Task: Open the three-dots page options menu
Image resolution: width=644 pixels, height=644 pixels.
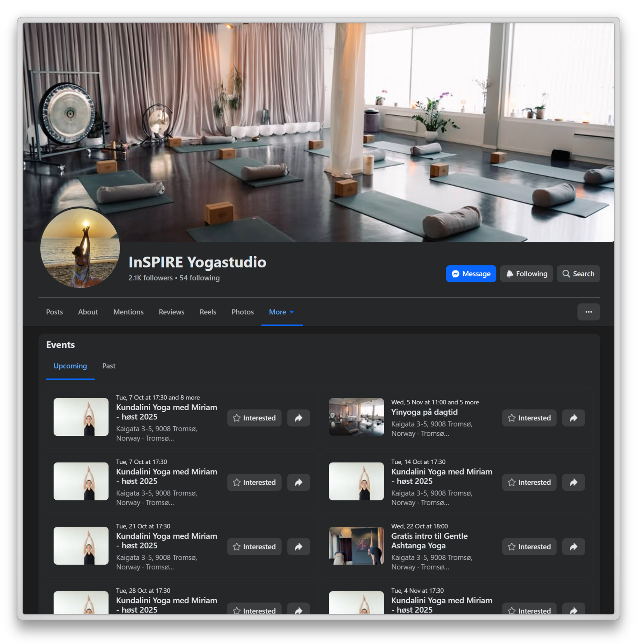Action: point(588,312)
